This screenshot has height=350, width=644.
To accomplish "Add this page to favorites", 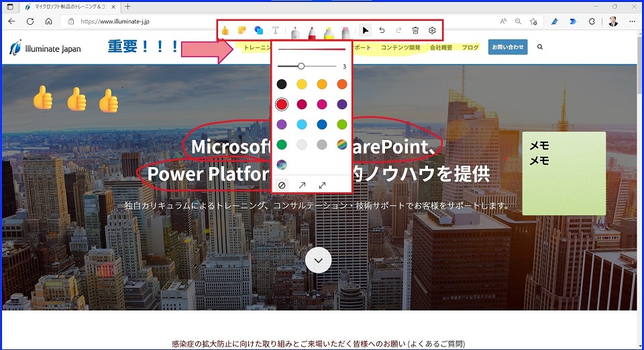I will pos(533,21).
